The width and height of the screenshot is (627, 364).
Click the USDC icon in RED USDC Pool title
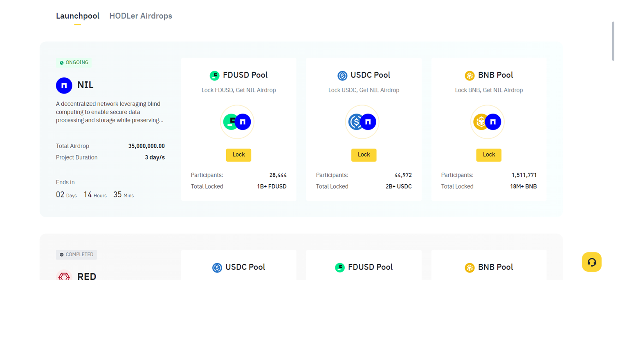217,268
